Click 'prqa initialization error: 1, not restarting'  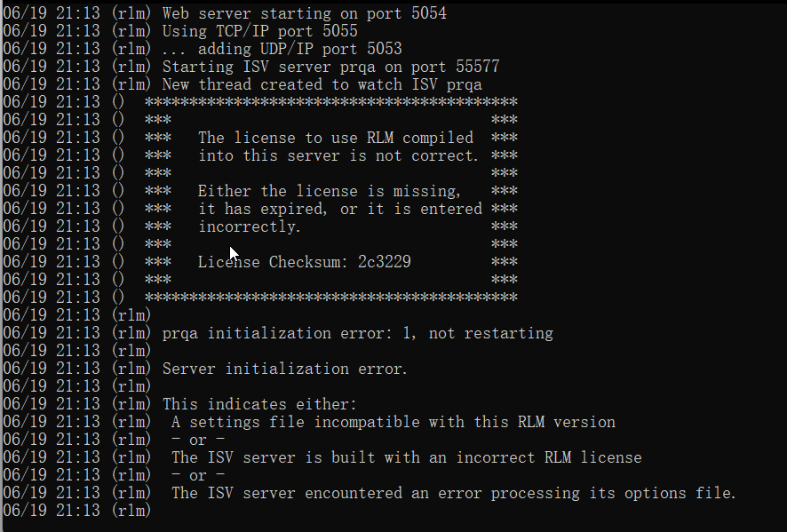click(358, 333)
